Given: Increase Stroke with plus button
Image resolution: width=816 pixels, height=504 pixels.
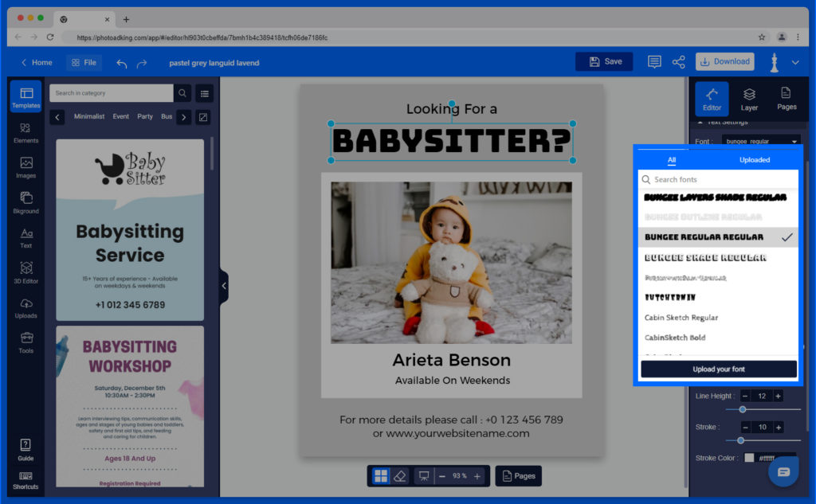Looking at the screenshot, I should (779, 428).
